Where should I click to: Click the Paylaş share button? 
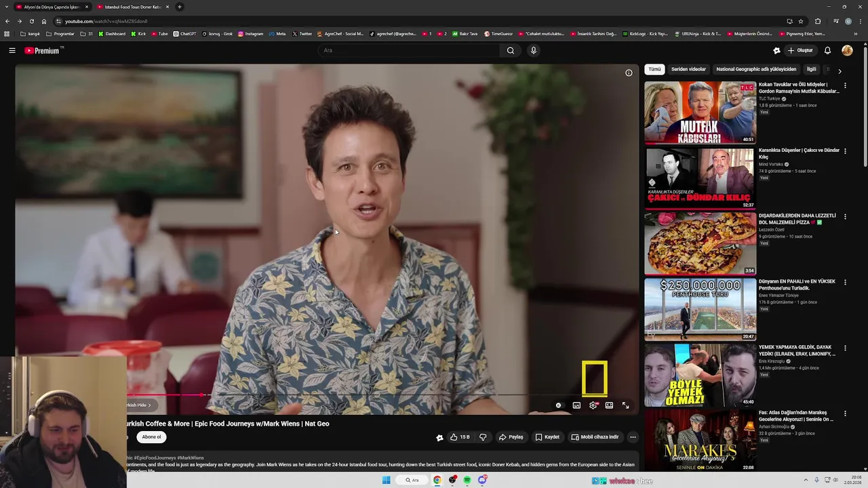pos(511,437)
